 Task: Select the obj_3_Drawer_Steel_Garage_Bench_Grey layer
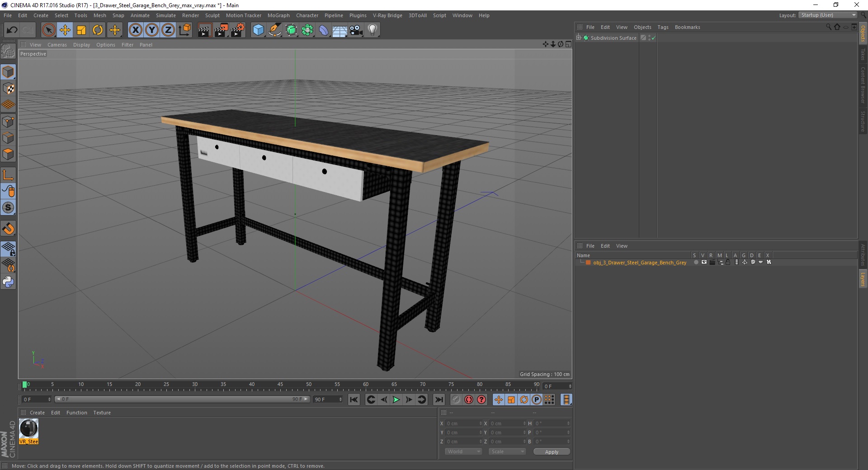(x=640, y=263)
